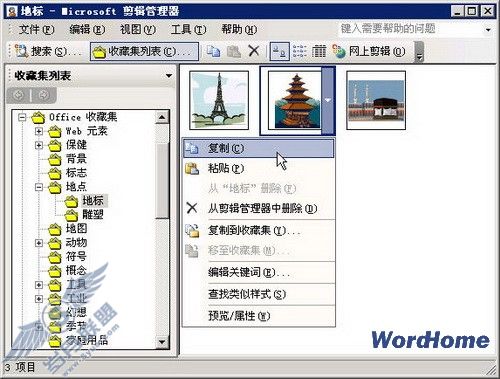Click the task pane Forward arrow button

(44, 96)
